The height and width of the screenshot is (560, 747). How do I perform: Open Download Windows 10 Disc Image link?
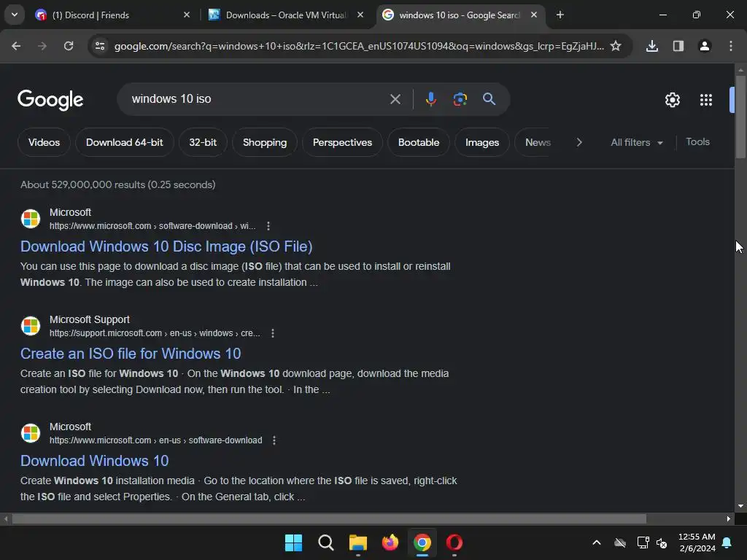pyautogui.click(x=166, y=246)
